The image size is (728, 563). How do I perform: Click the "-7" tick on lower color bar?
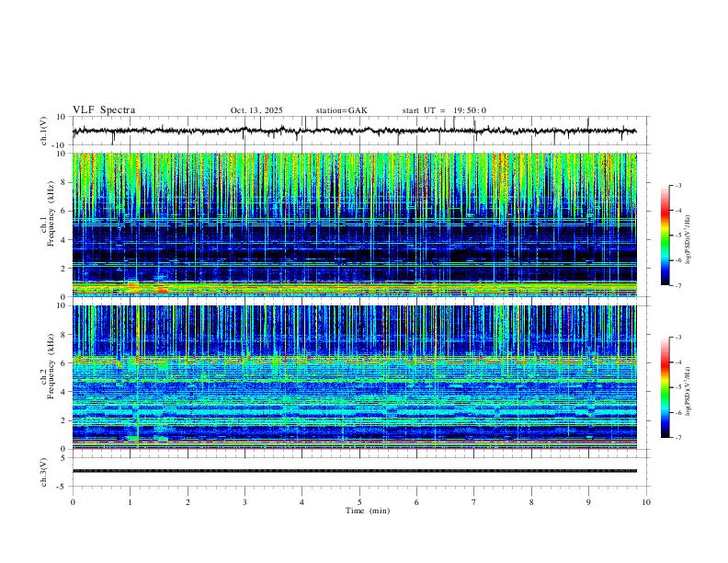tap(677, 437)
